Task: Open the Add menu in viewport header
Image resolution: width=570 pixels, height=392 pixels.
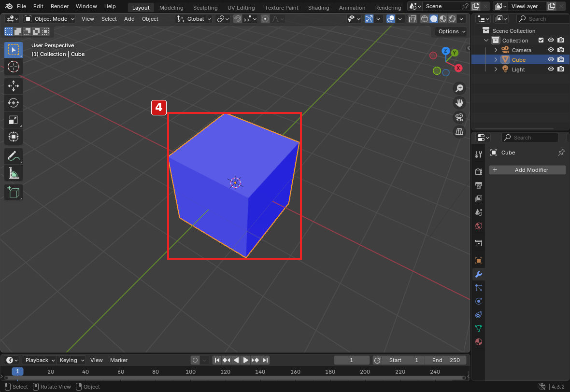Action: point(129,19)
